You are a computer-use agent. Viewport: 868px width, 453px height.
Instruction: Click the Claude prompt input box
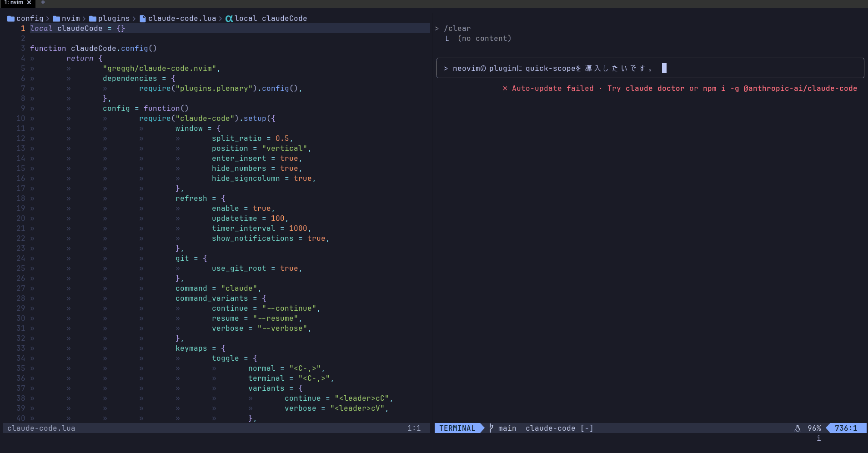coord(650,68)
